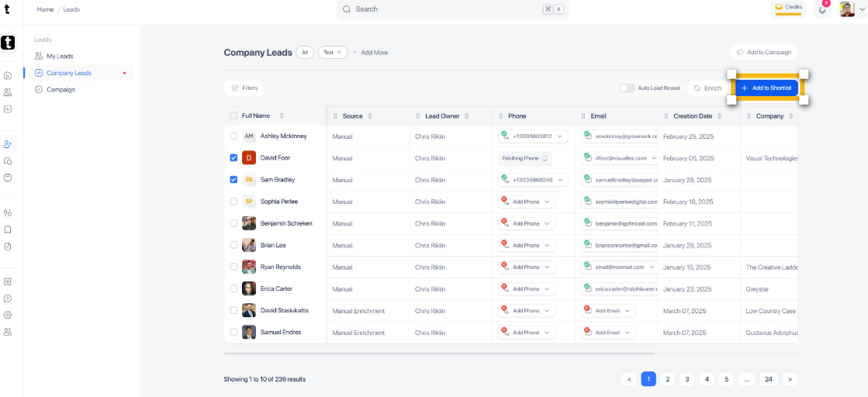Check the select-all header checkbox
This screenshot has width=868, height=397.
[x=233, y=116]
